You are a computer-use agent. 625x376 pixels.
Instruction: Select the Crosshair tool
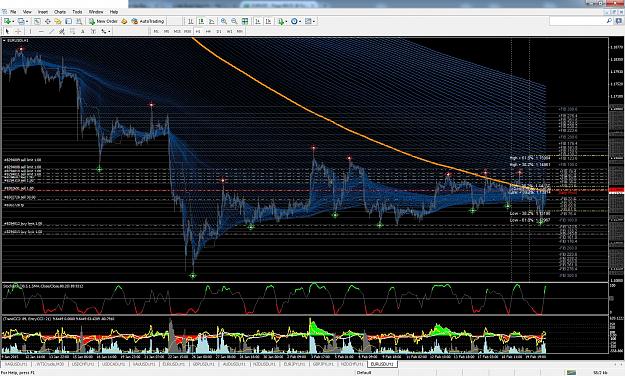(x=18, y=31)
